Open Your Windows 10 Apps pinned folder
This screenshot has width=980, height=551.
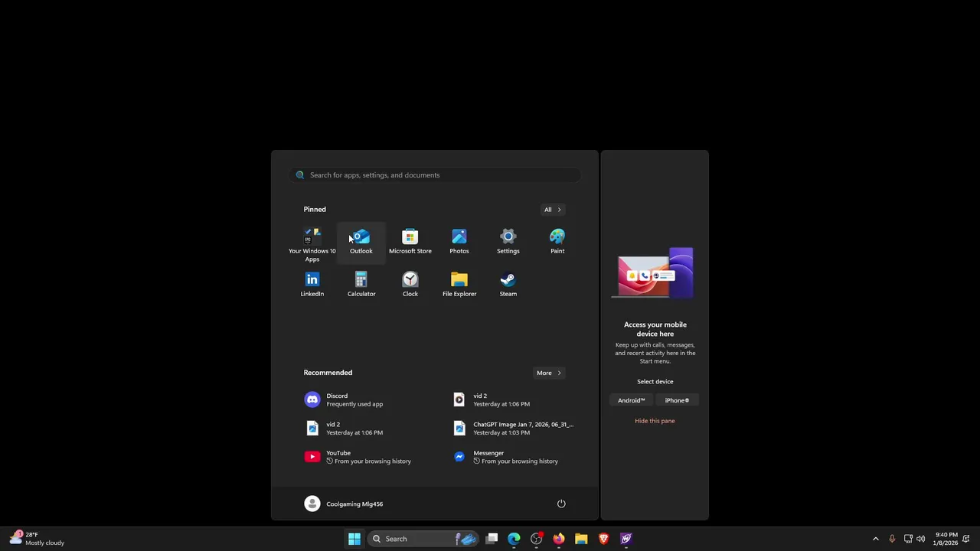pyautogui.click(x=312, y=245)
